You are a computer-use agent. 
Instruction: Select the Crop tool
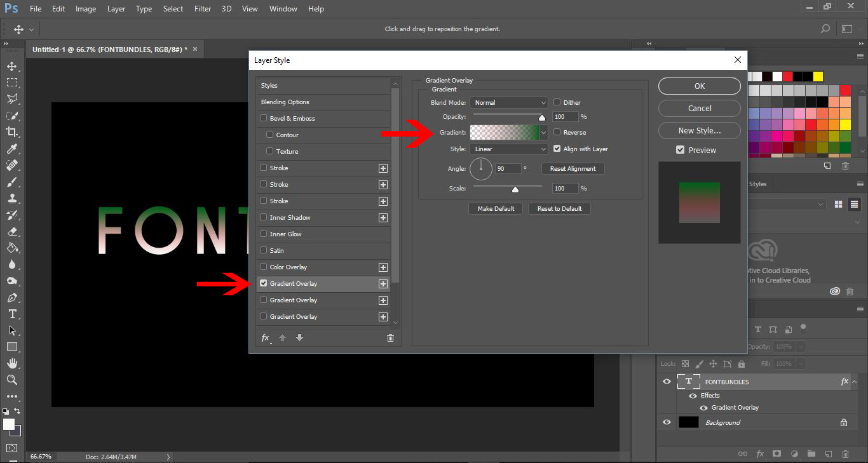point(12,132)
